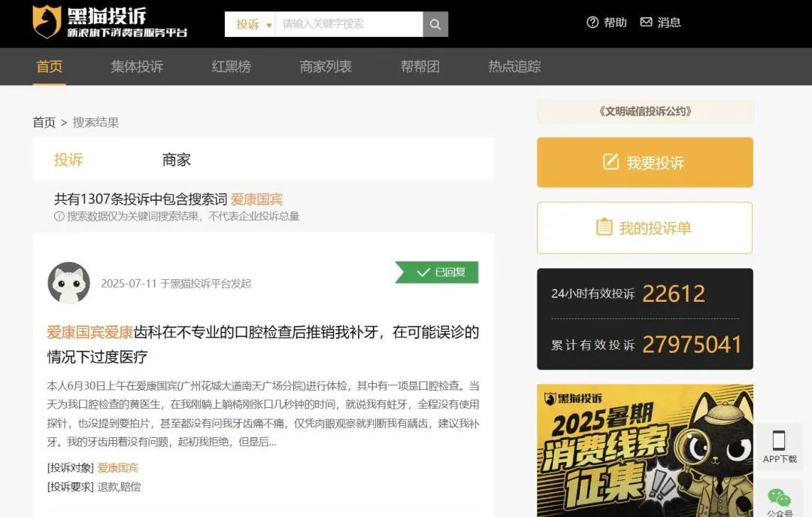Open 《文明诚信投诉公约》 link
812x517 pixels.
(x=644, y=111)
